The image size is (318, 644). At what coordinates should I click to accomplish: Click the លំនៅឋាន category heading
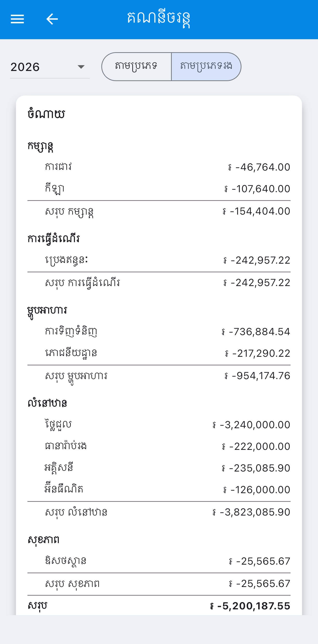click(47, 403)
